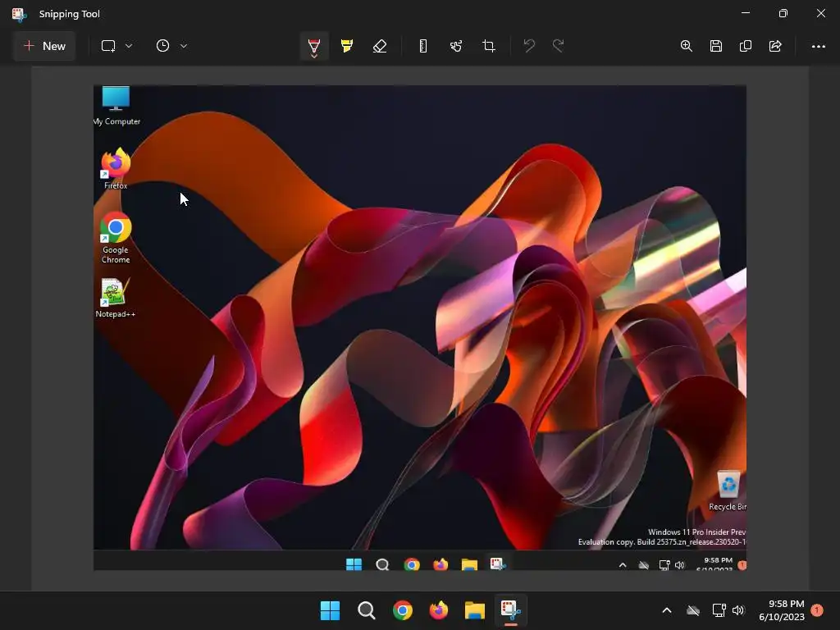Minimize the Snipping Tool window
This screenshot has width=840, height=630.
click(x=746, y=13)
